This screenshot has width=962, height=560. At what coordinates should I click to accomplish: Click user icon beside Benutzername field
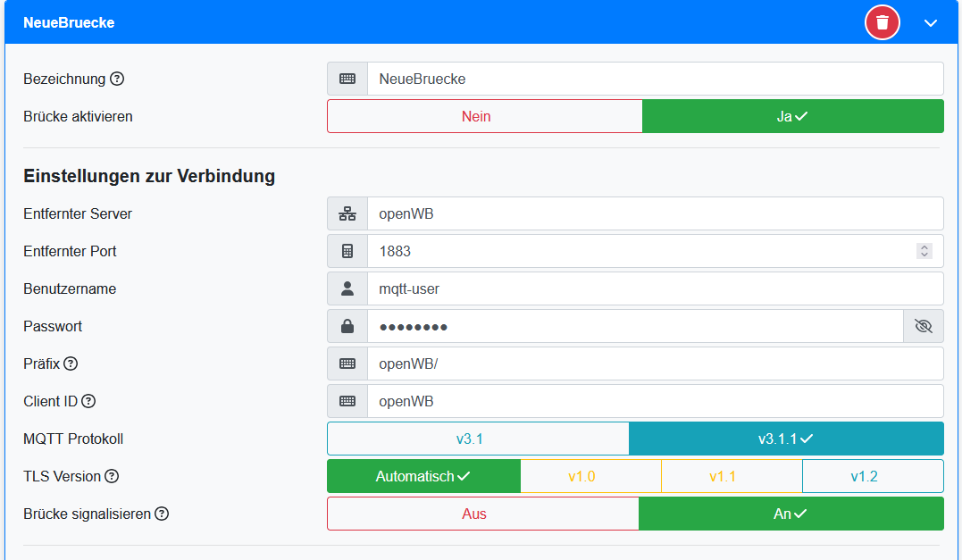coord(347,288)
